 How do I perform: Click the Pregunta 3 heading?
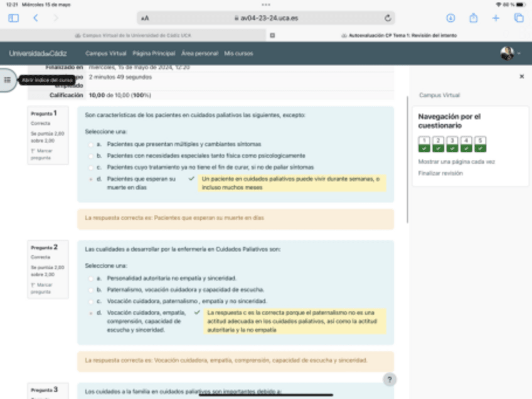coord(44,390)
